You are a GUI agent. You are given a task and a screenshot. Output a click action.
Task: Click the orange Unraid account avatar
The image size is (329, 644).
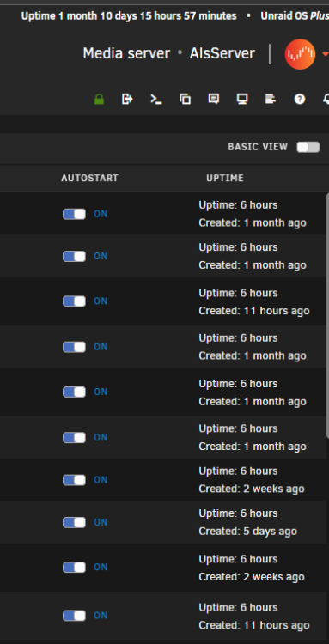pyautogui.click(x=300, y=54)
